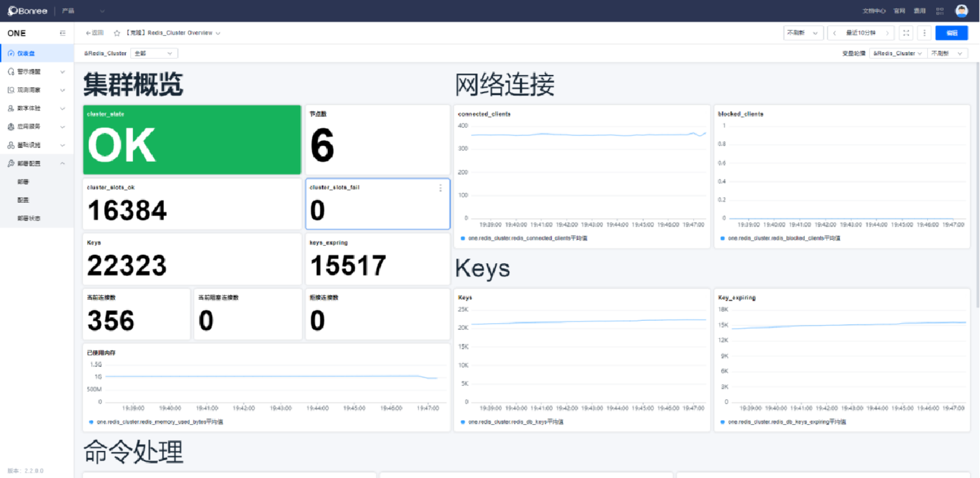Select 仪表盘 in the sidebar
This screenshot has height=478, width=980.
pos(26,53)
